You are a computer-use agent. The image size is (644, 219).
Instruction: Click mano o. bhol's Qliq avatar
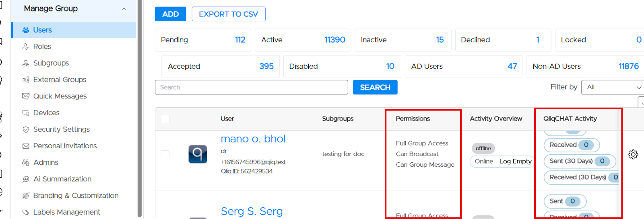[198, 154]
